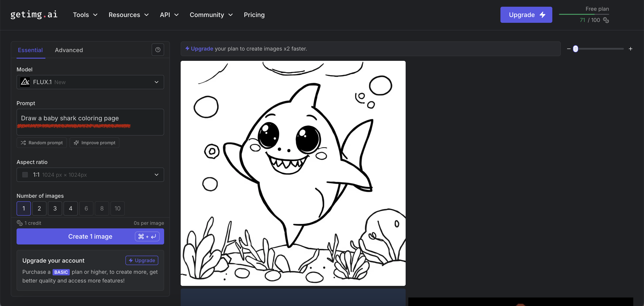This screenshot has width=644, height=306.
Task: Click the FLUX.1 model logo icon
Action: pyautogui.click(x=25, y=82)
